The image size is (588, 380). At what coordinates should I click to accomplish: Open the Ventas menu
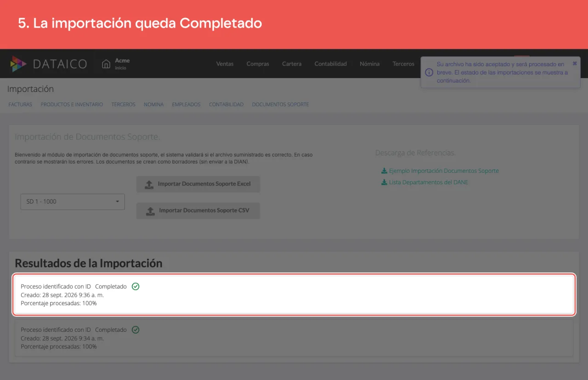pyautogui.click(x=225, y=64)
